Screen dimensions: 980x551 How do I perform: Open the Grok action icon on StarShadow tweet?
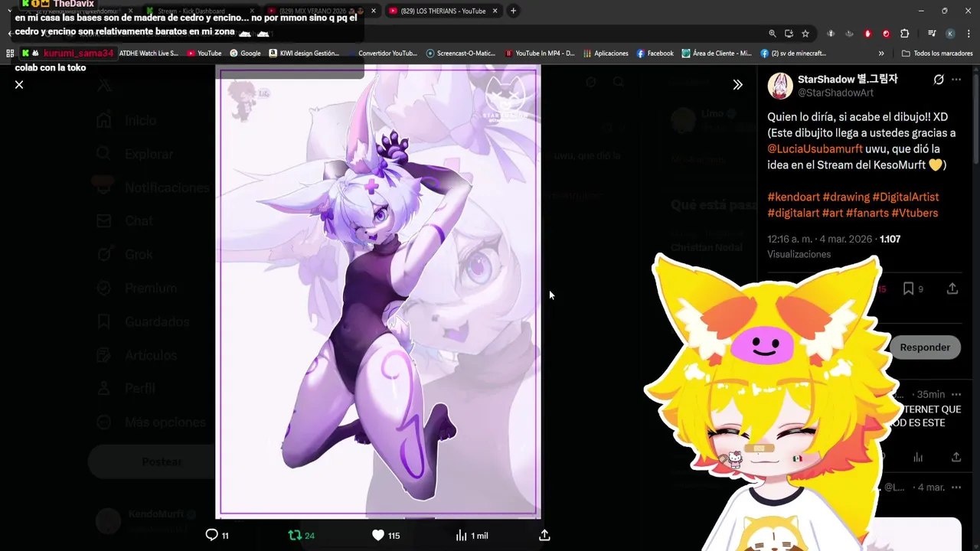(939, 80)
